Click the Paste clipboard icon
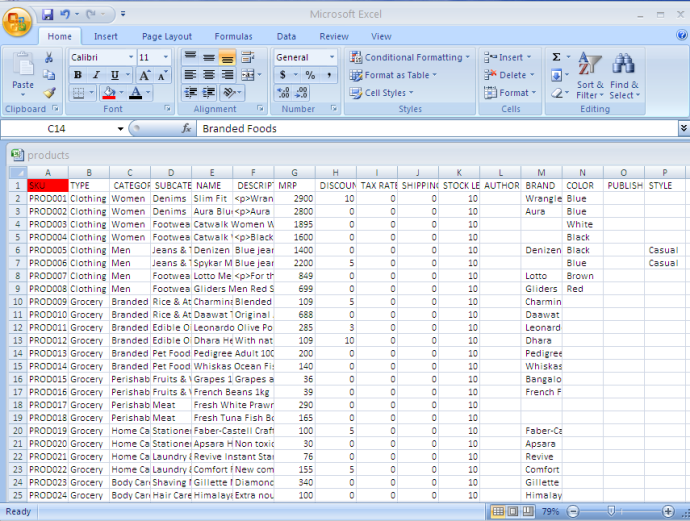Viewport: 690px width, 521px height. pyautogui.click(x=23, y=65)
